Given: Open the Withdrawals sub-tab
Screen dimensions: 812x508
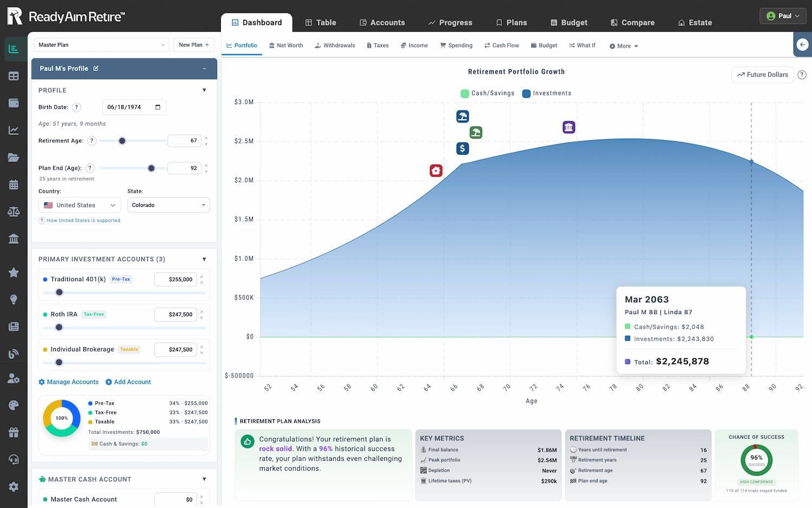Looking at the screenshot, I should point(335,45).
